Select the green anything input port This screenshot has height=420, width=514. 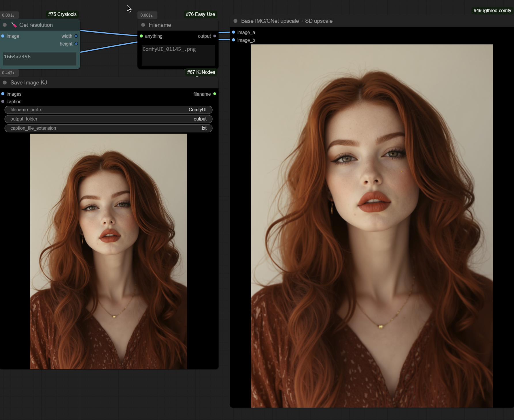click(141, 36)
